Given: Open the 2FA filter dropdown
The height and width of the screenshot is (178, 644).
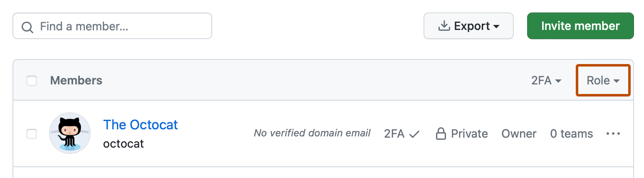Looking at the screenshot, I should coord(546,81).
